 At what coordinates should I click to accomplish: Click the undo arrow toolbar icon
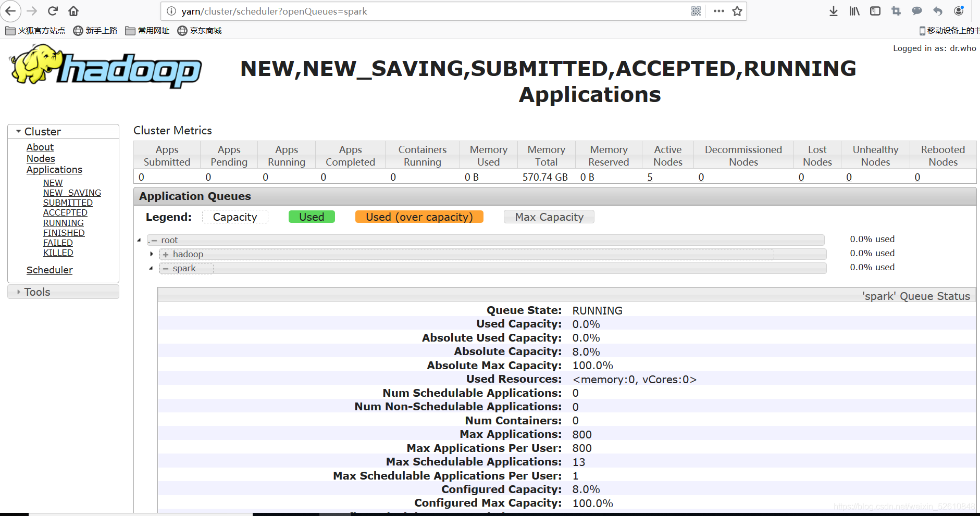(x=938, y=11)
